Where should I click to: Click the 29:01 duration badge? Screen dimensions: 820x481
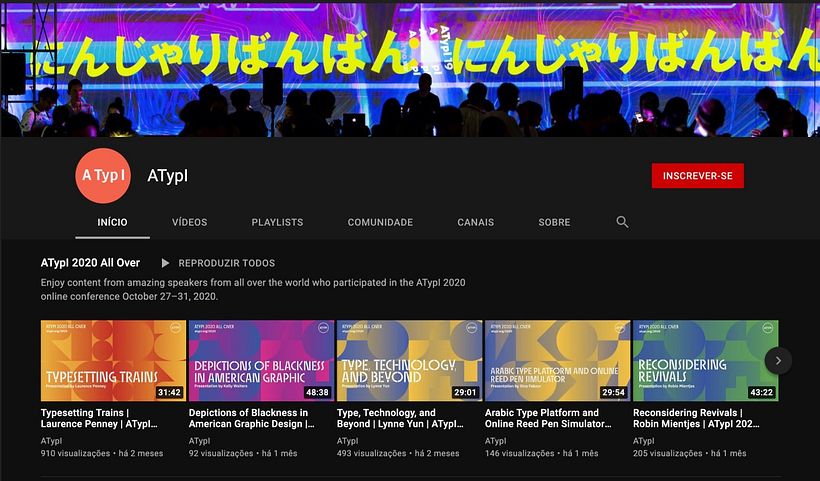pos(465,392)
